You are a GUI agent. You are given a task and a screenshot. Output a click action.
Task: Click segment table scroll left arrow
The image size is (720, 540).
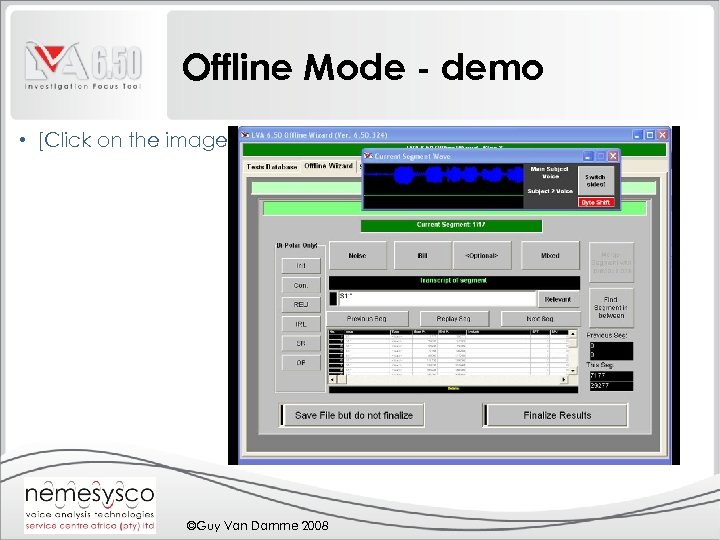click(x=332, y=380)
